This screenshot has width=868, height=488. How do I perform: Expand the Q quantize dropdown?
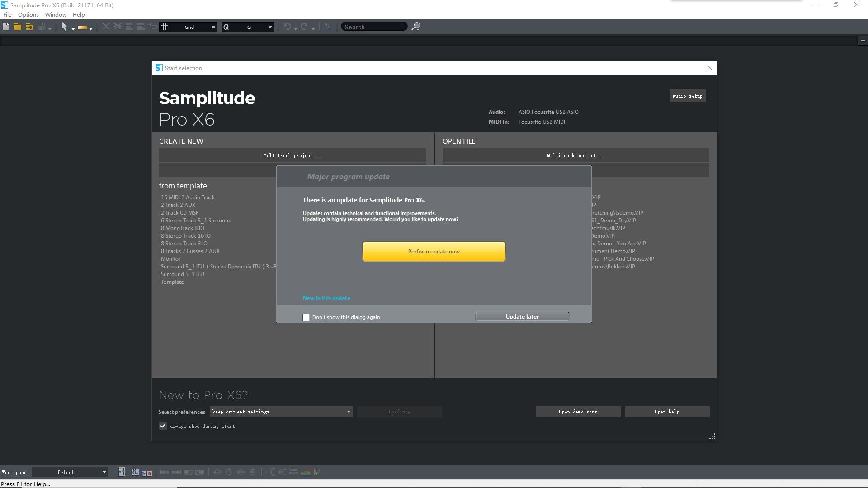tap(270, 27)
